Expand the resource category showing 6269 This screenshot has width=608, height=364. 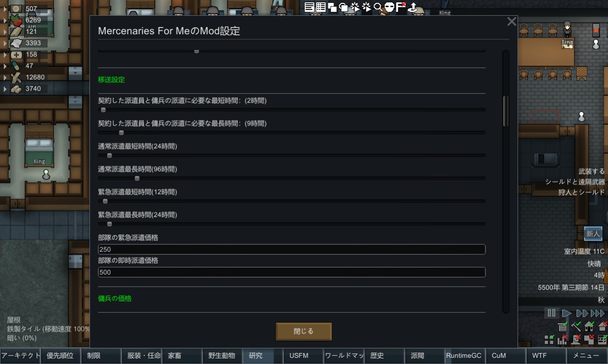[x=5, y=20]
